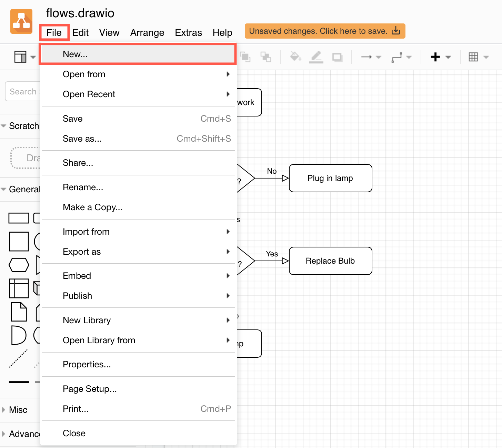Select the drawio application logo icon

[21, 21]
